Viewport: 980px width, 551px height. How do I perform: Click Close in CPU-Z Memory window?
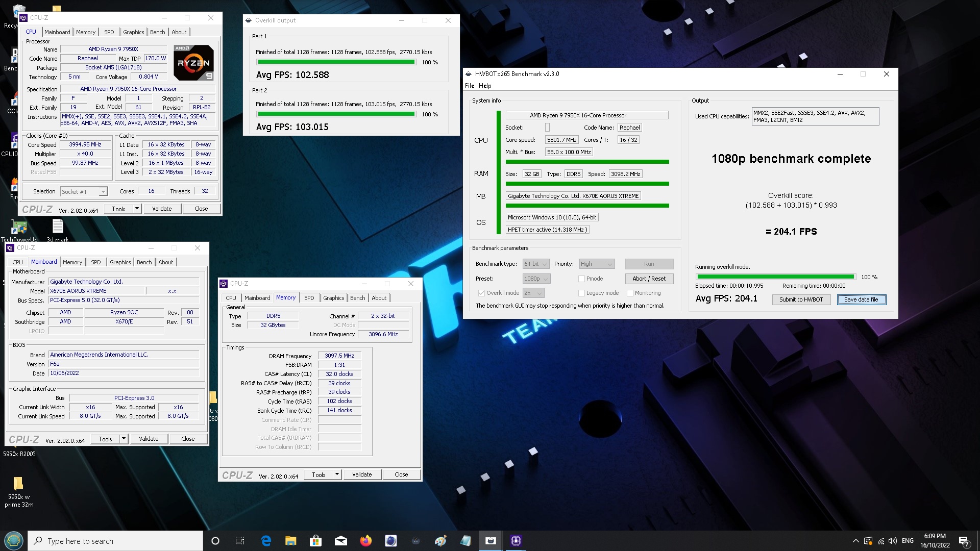pos(401,474)
